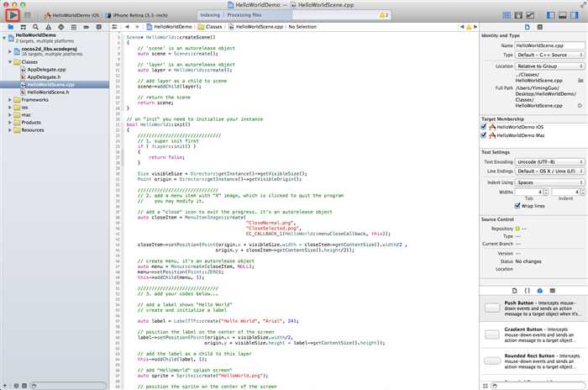
Task: Toggle the Debug area visibility
Action: click(x=563, y=15)
